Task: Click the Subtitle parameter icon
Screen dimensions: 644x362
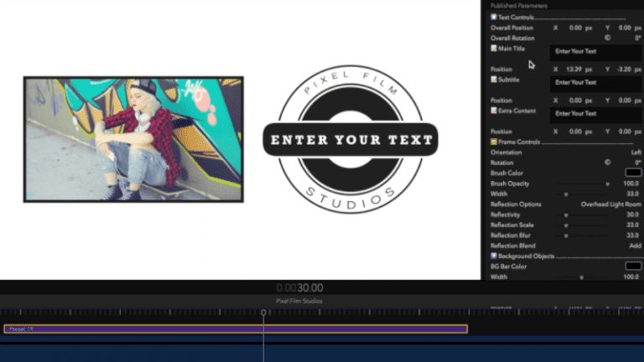Action: coord(494,80)
